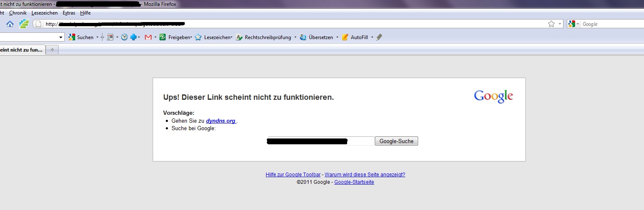The image size is (644, 210).
Task: Expand the Gmail icon dropdown arrow
Action: (155, 37)
